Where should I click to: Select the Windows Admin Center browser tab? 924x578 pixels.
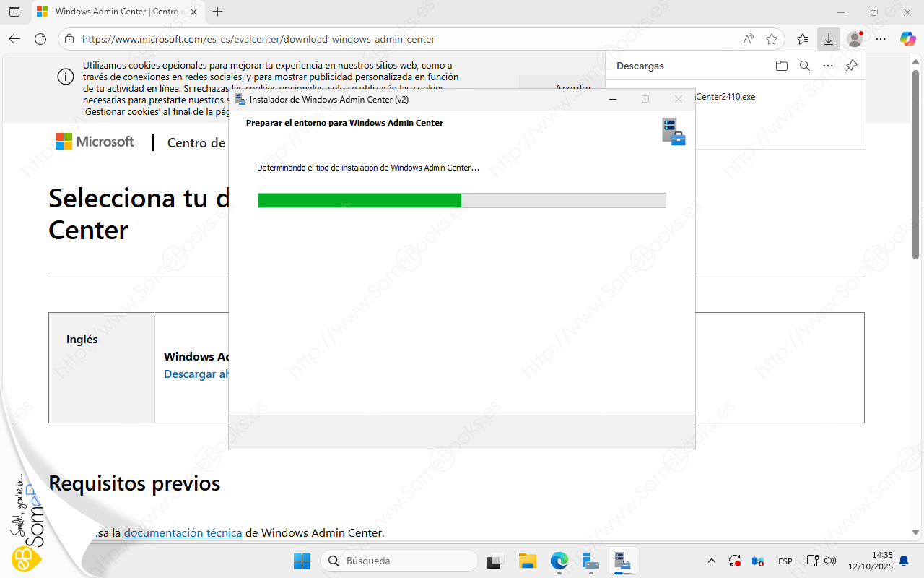[x=115, y=12]
